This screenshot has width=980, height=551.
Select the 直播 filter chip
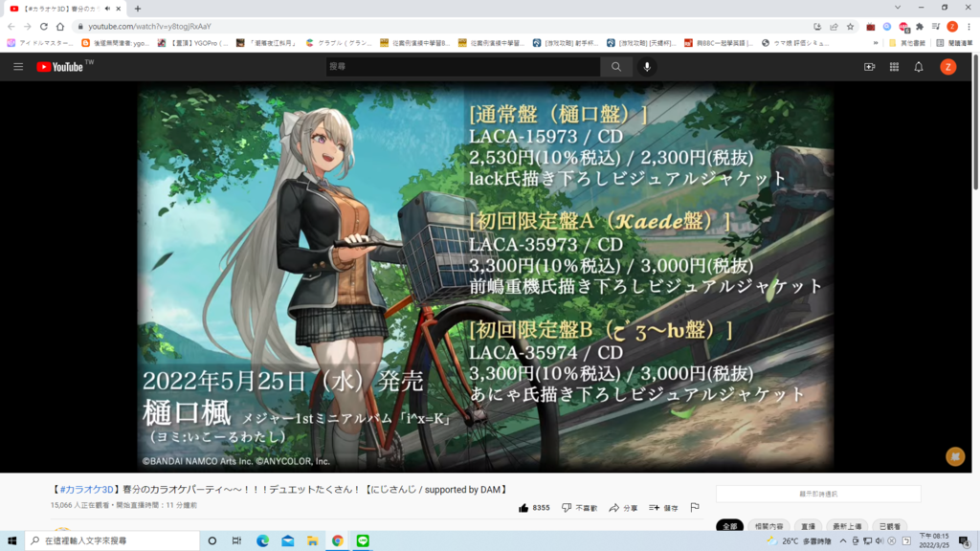tap(808, 526)
